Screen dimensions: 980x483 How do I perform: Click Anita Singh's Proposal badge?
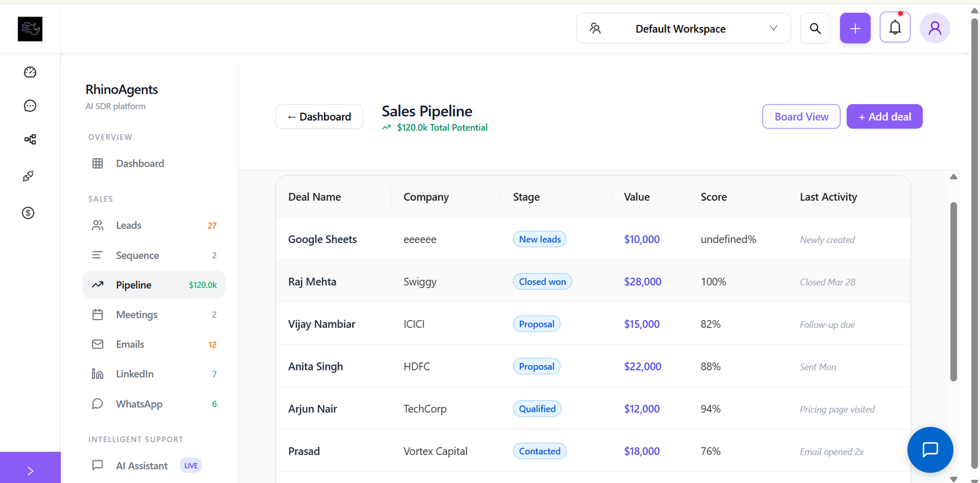click(x=537, y=366)
